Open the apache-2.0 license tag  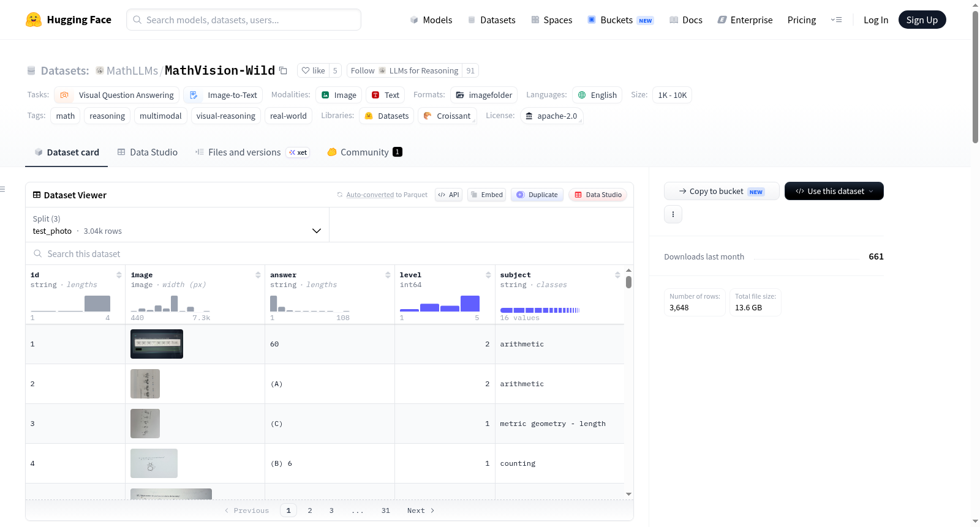[551, 116]
